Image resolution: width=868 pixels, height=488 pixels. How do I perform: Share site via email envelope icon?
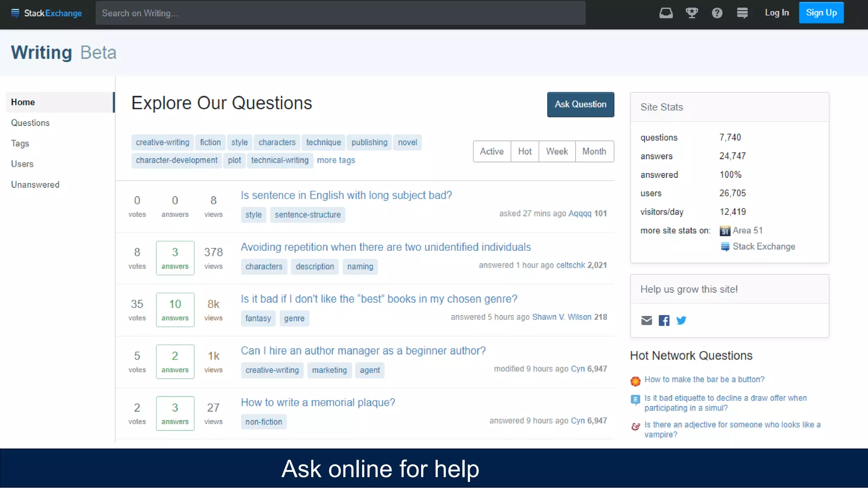pyautogui.click(x=646, y=321)
